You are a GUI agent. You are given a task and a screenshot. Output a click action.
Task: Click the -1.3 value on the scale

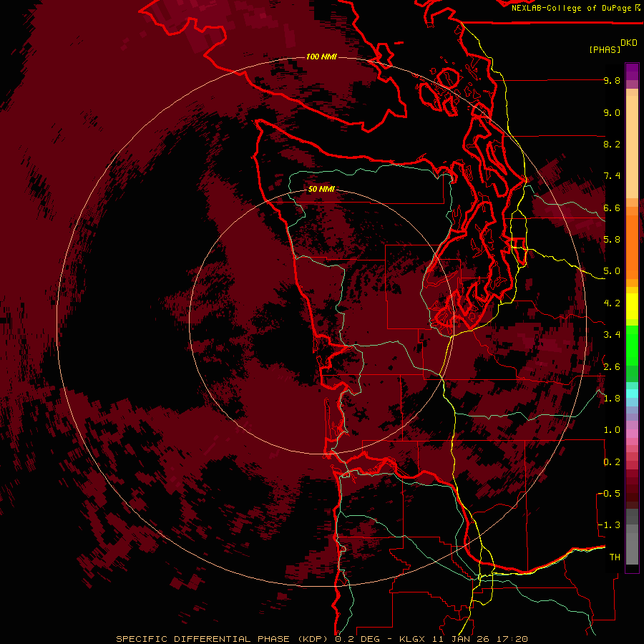pyautogui.click(x=609, y=525)
